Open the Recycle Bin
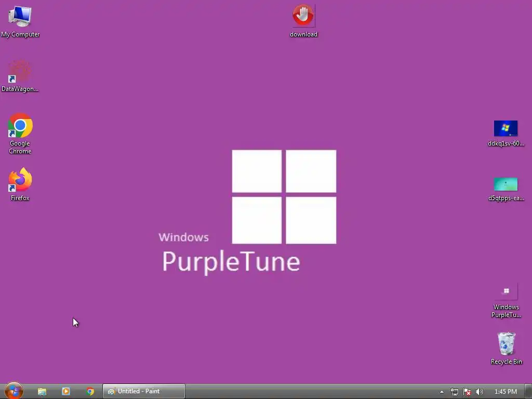This screenshot has width=532, height=399. [x=506, y=343]
